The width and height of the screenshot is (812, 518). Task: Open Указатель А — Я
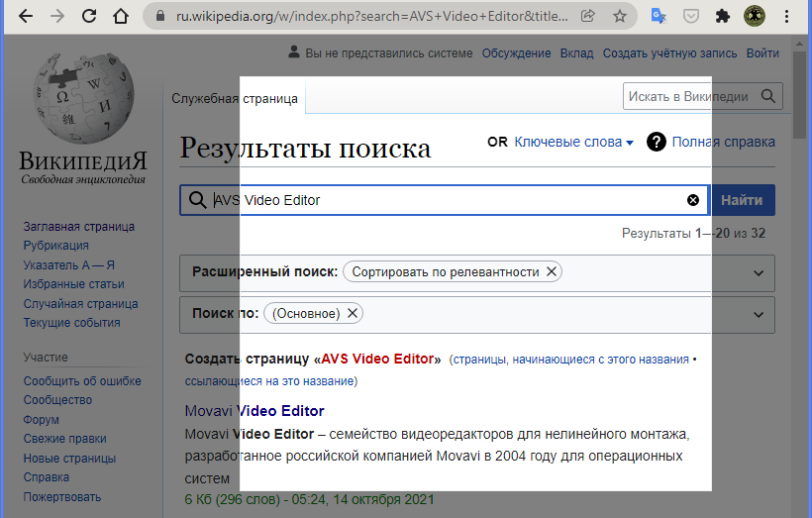point(69,264)
